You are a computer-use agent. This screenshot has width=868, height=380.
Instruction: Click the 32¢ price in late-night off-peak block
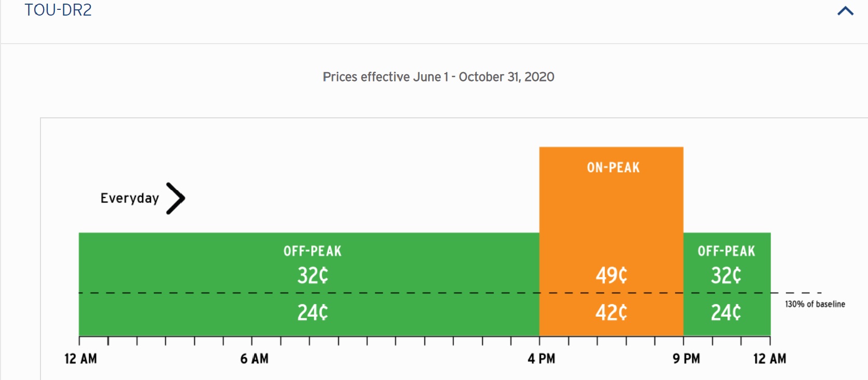[726, 275]
